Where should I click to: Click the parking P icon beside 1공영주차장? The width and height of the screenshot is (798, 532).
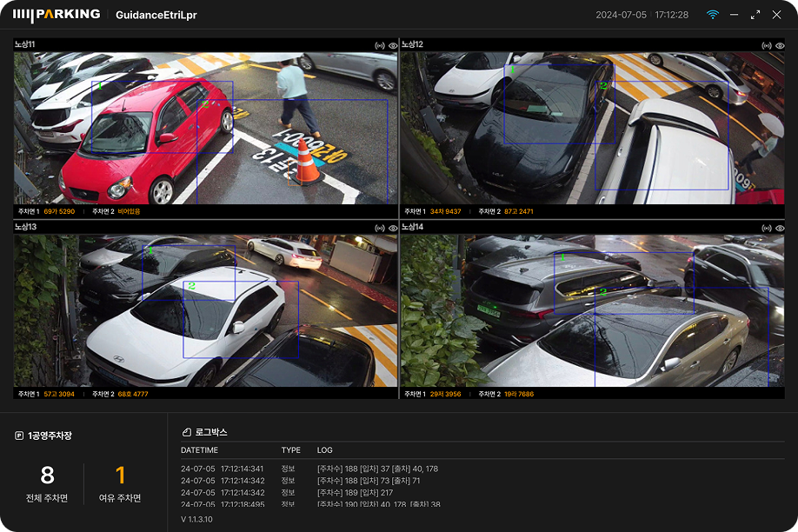point(19,436)
